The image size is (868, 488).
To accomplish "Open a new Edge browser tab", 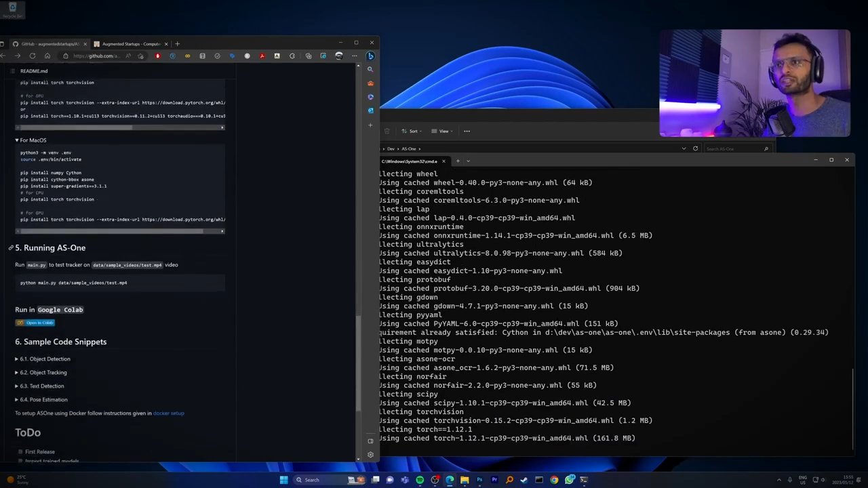I will point(177,44).
